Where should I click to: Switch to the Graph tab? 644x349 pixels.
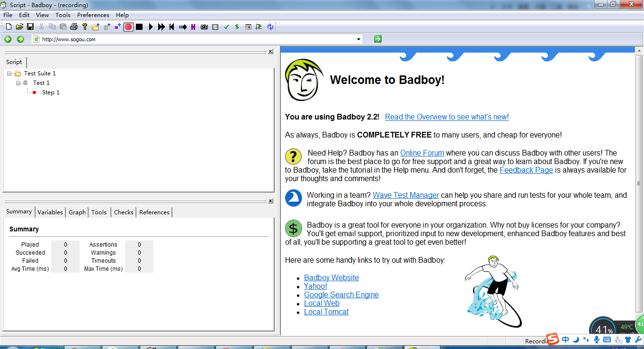77,212
